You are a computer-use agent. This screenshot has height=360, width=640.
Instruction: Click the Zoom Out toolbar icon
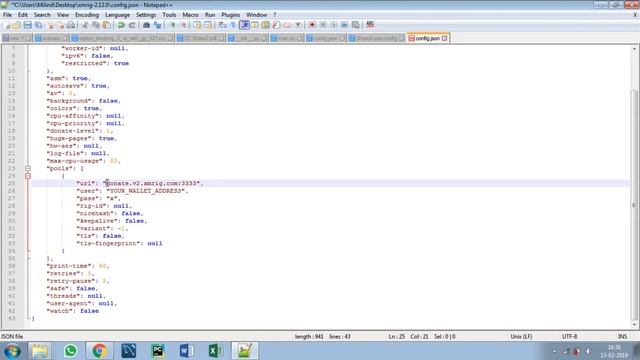click(183, 25)
